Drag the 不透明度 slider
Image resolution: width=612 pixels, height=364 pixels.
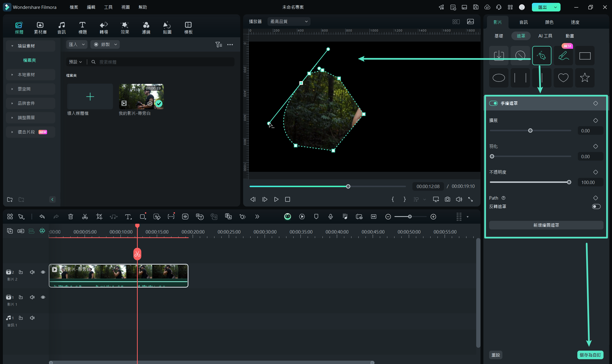coord(569,182)
